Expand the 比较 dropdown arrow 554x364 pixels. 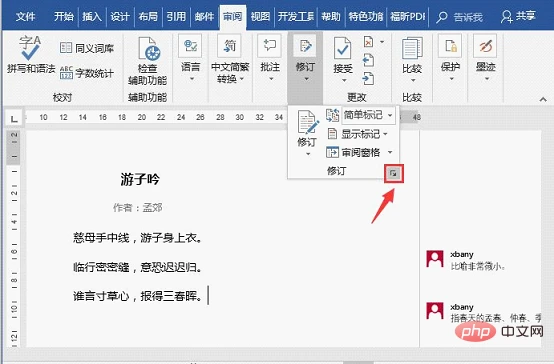[413, 81]
